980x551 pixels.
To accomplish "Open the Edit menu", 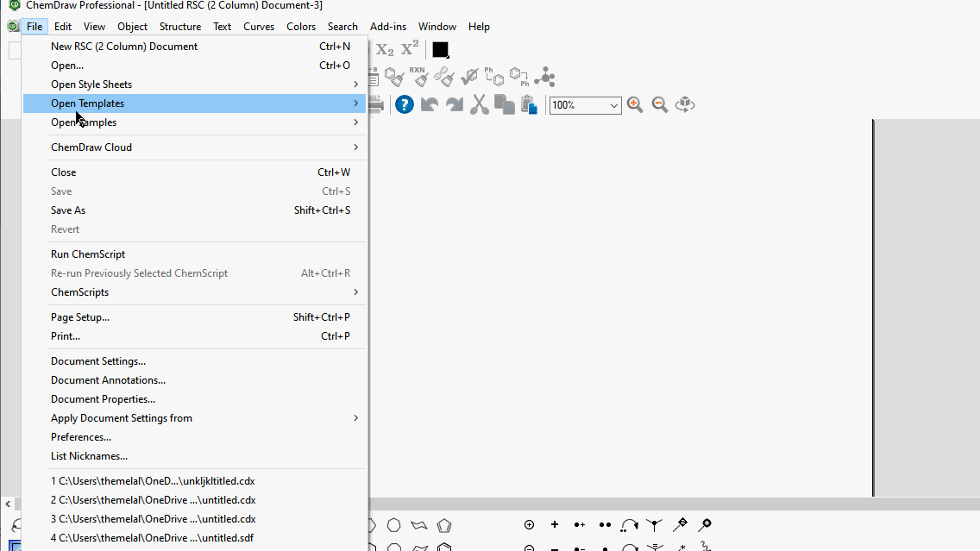I will (62, 26).
